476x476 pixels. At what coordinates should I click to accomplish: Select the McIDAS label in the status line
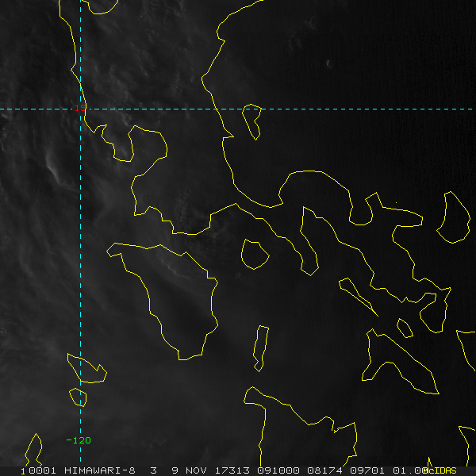coord(441,470)
